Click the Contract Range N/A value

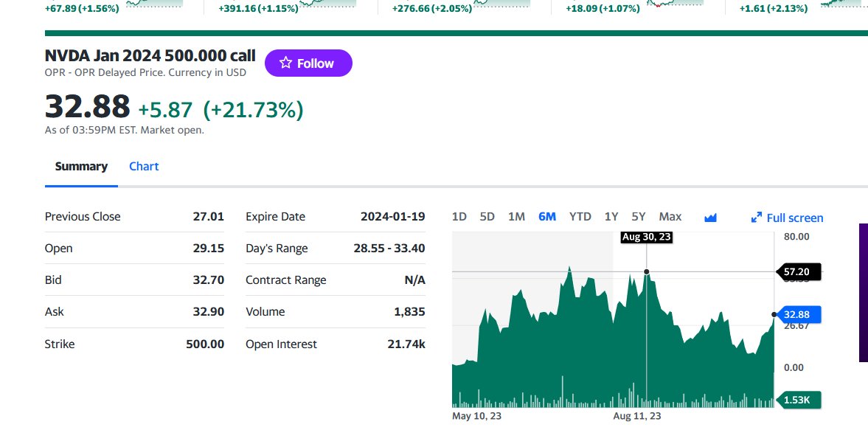(x=415, y=280)
